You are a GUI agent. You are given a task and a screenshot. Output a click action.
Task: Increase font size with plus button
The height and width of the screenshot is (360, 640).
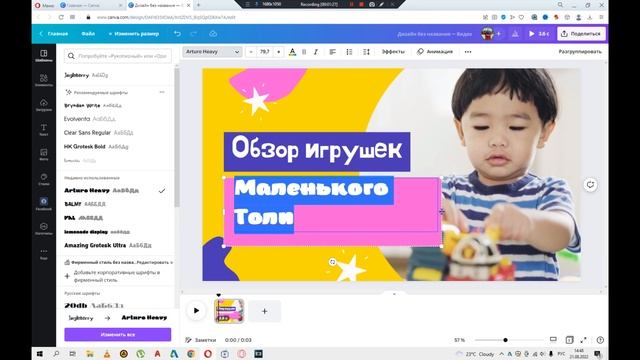[279, 52]
